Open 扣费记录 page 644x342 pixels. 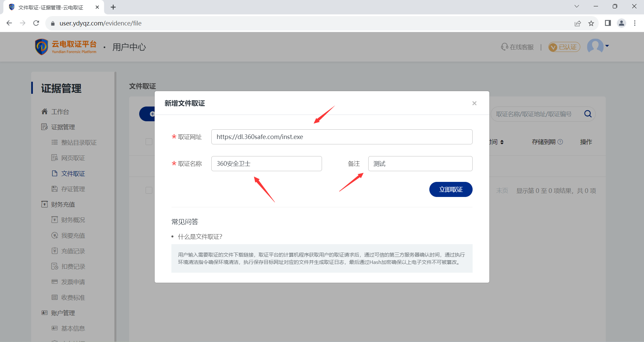click(x=73, y=266)
